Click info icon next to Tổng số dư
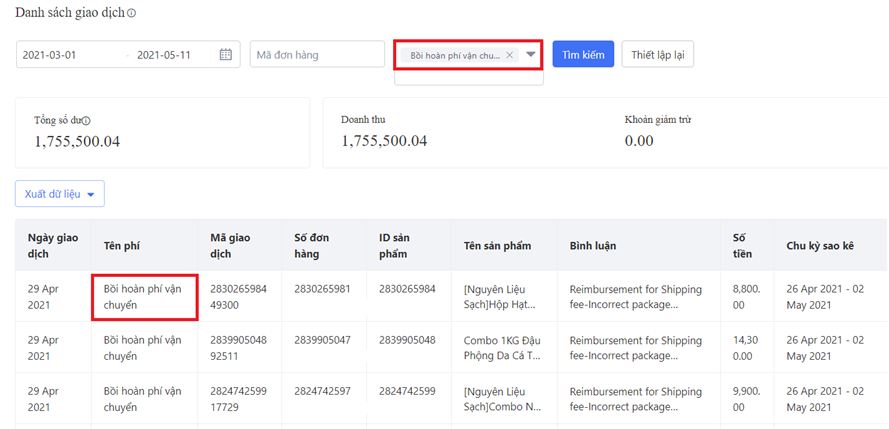This screenshot has width=889, height=429. (87, 121)
